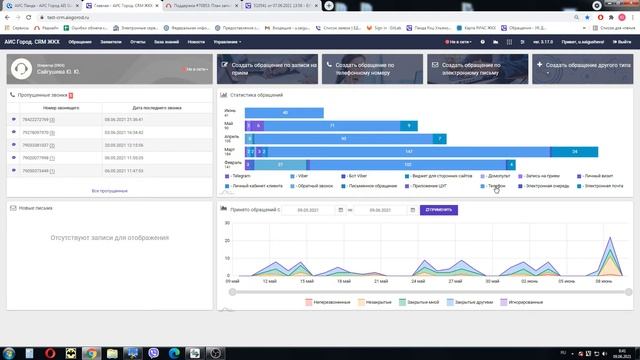Bookmark this page with the star icon
The image size is (640, 360).
tap(587, 18)
